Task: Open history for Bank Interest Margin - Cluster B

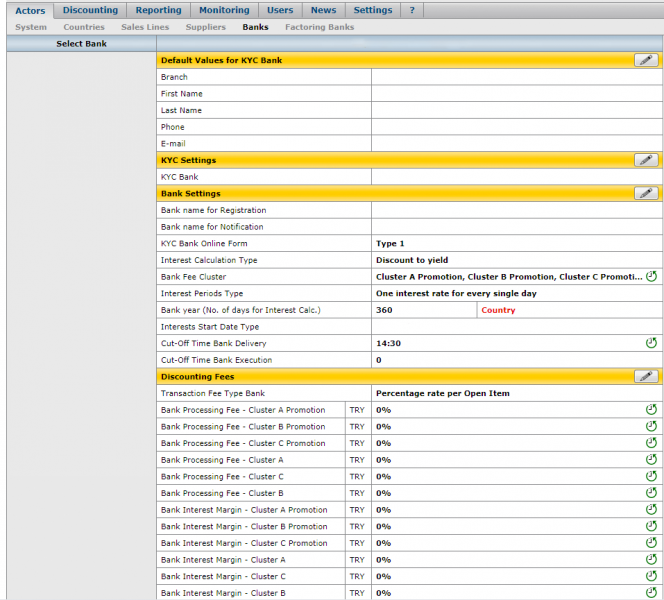Action: [x=651, y=593]
